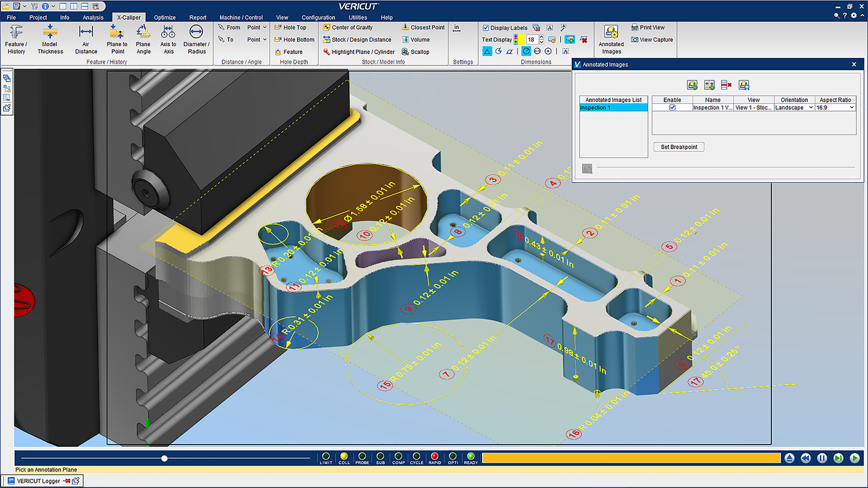868x488 pixels.
Task: Select the Model Thickness tool
Action: [50, 39]
